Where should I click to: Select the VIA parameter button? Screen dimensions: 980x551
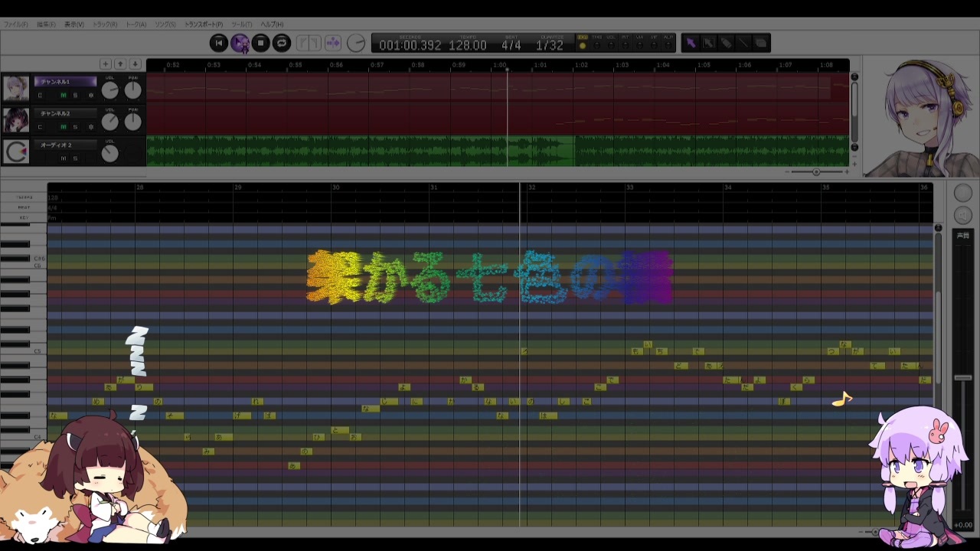[640, 42]
